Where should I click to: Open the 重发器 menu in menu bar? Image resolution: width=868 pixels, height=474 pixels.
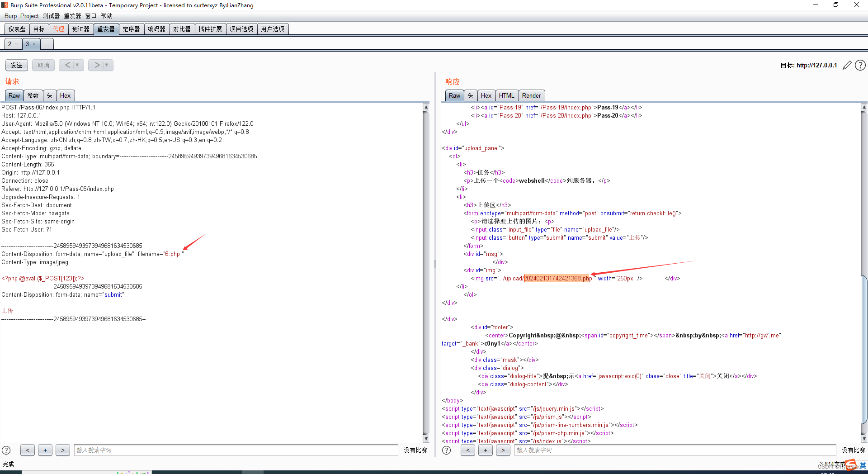point(72,16)
